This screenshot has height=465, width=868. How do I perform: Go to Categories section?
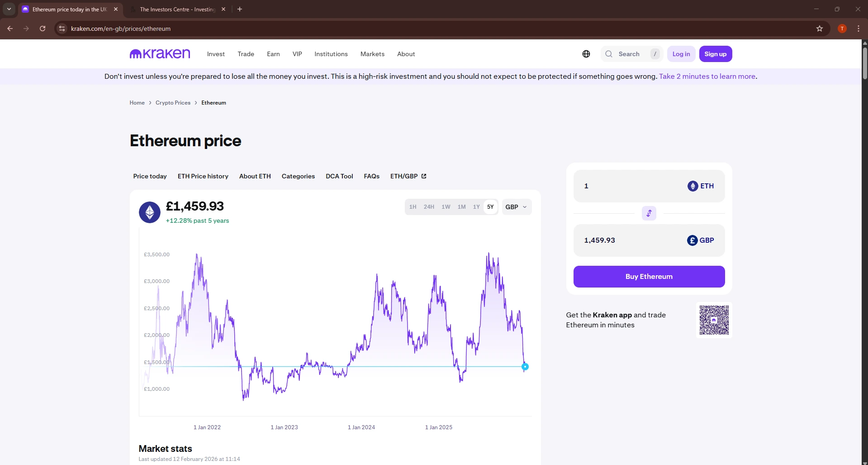298,176
